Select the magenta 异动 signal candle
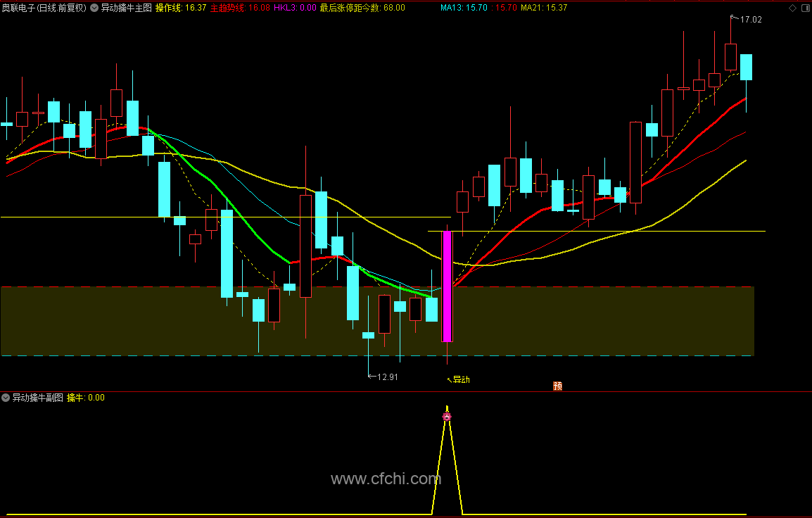Viewport: 812px width, 518px height. (447, 286)
